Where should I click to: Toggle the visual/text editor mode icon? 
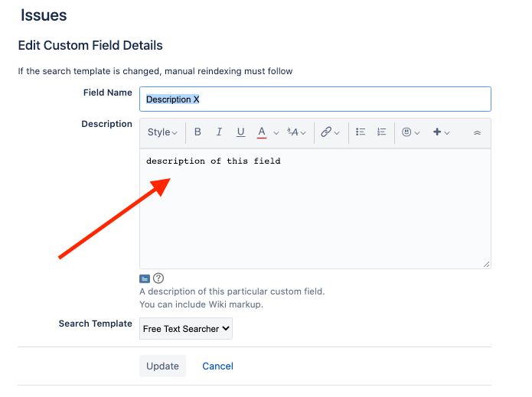145,278
